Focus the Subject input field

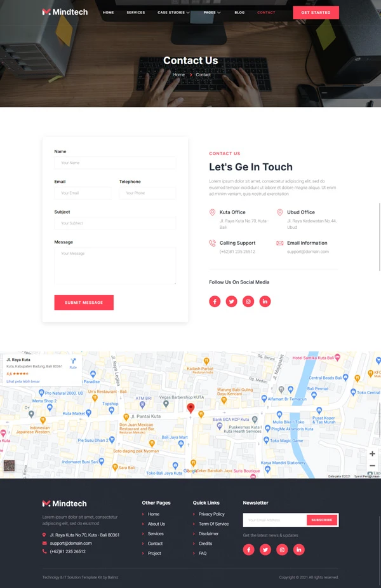point(115,223)
